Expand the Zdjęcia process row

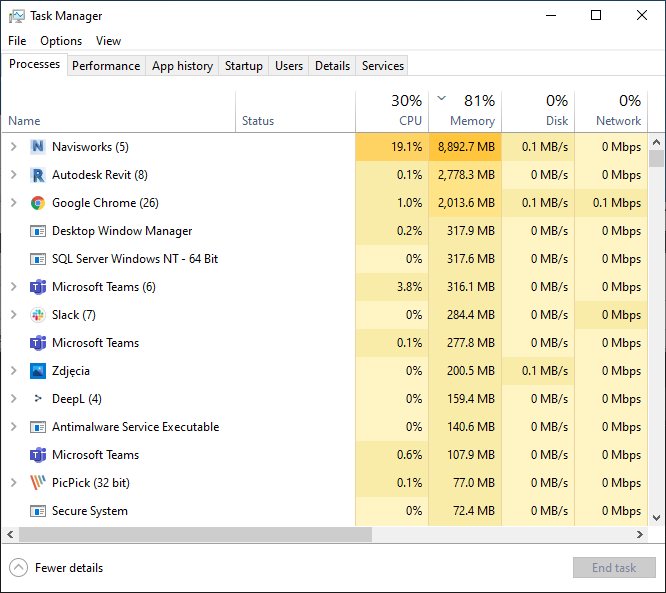tap(14, 371)
